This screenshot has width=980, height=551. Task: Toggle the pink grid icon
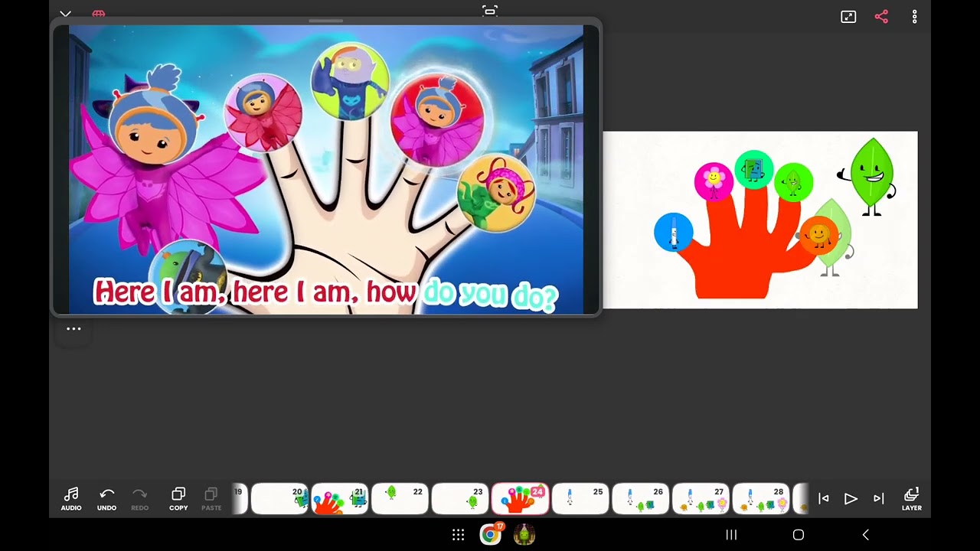[99, 13]
